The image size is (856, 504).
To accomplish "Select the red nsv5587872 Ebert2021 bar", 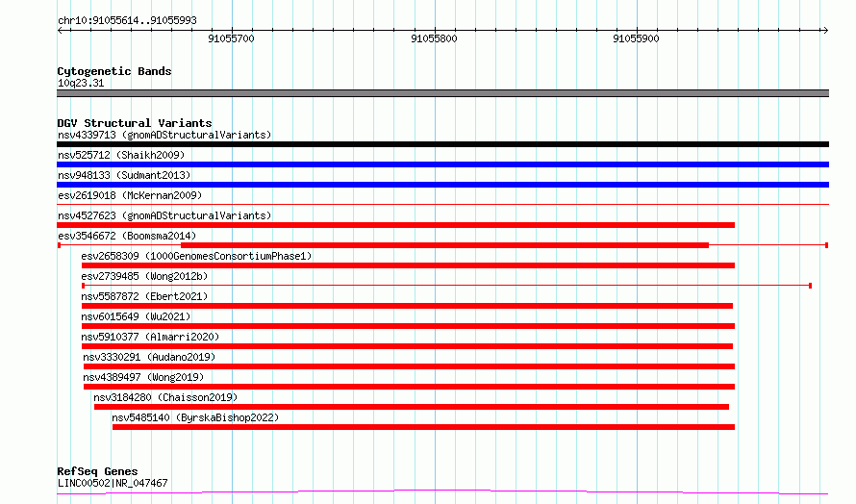I will pos(407,306).
